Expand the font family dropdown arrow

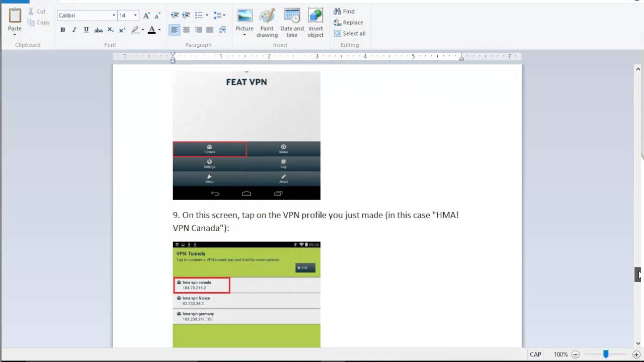[114, 16]
